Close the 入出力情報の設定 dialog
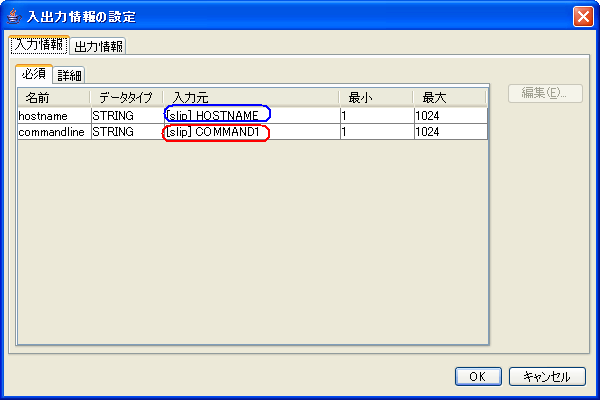This screenshot has width=600, height=400. click(583, 17)
